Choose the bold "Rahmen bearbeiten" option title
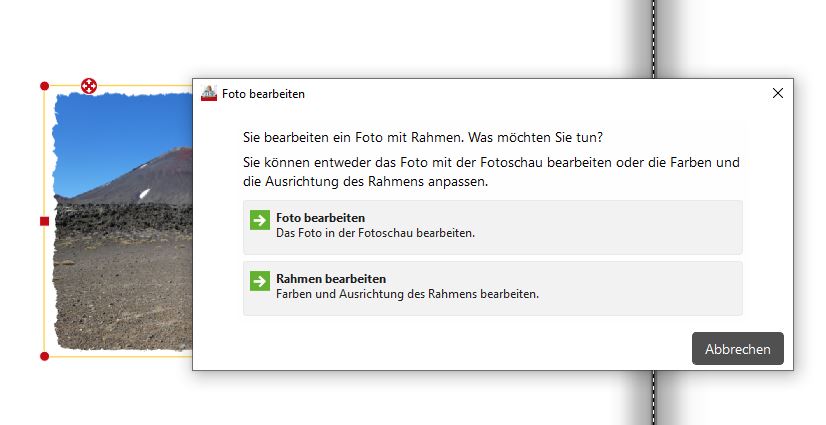 click(330, 278)
